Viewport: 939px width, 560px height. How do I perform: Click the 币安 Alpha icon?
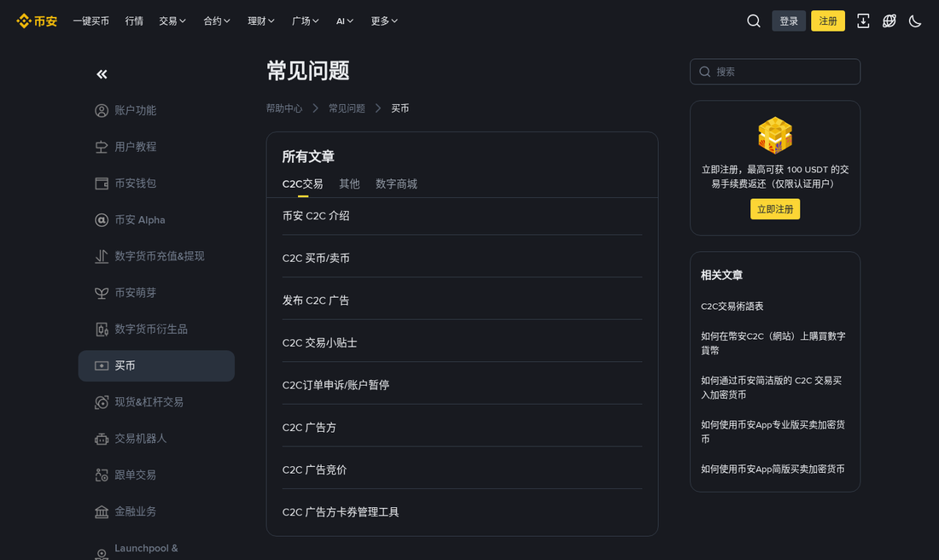[x=102, y=219]
